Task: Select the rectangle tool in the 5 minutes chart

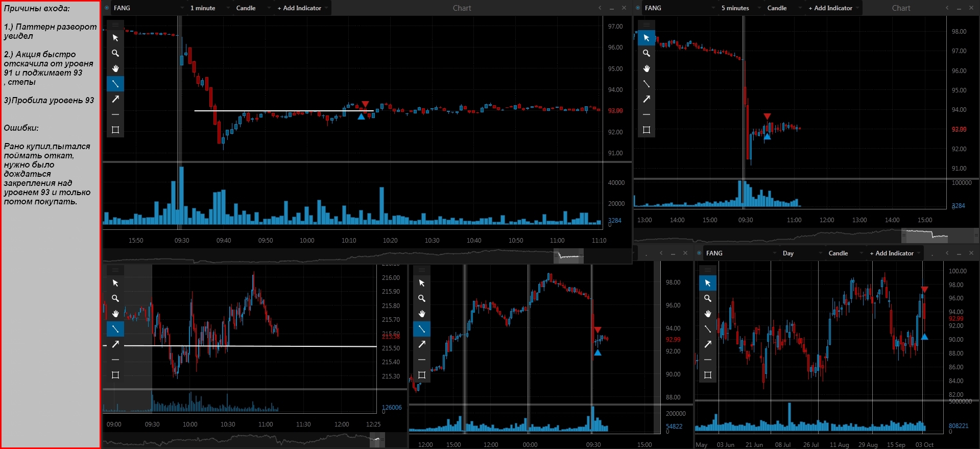Action: pos(647,130)
